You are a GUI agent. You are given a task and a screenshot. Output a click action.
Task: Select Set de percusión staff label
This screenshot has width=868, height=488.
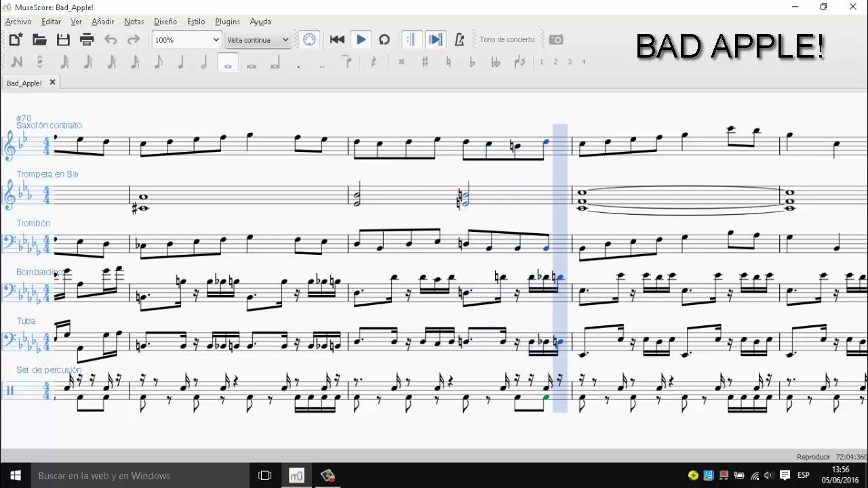point(49,370)
